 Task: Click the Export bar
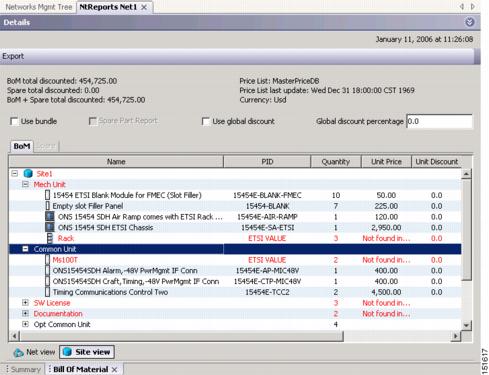pyautogui.click(x=237, y=56)
